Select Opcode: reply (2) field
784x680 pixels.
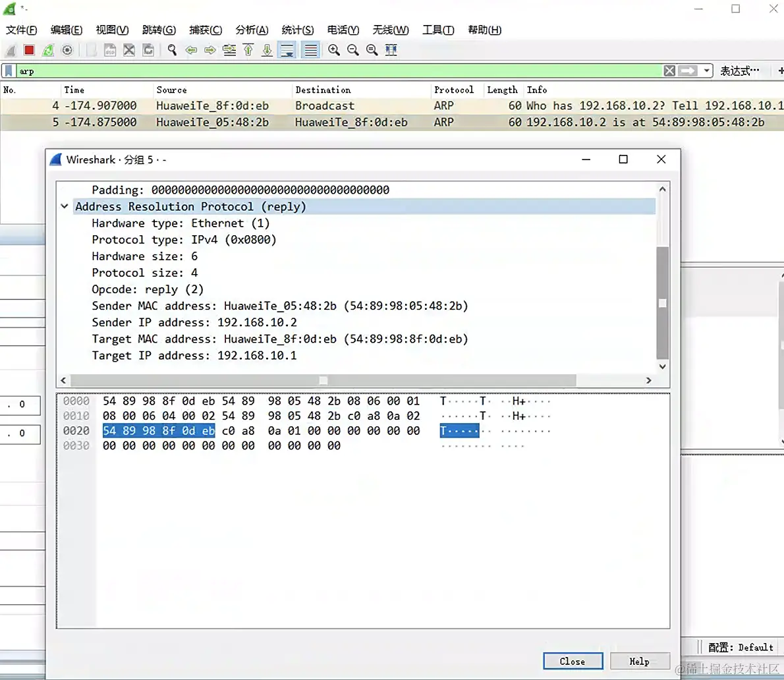[x=148, y=289]
